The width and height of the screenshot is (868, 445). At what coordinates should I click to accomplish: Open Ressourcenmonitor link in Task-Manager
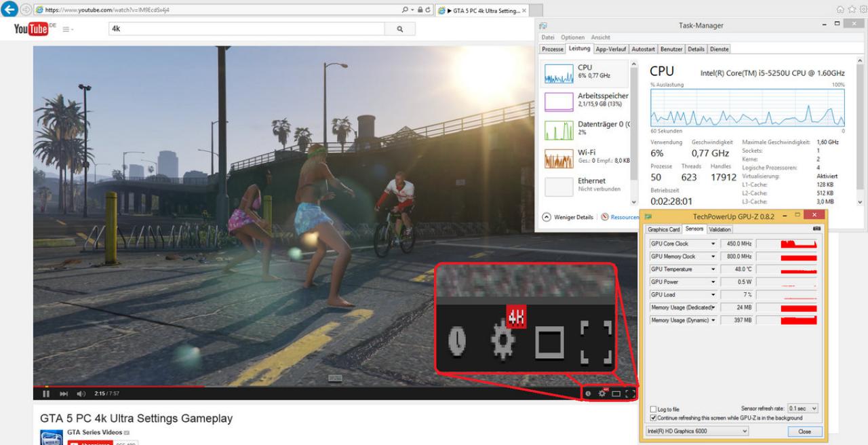click(620, 217)
